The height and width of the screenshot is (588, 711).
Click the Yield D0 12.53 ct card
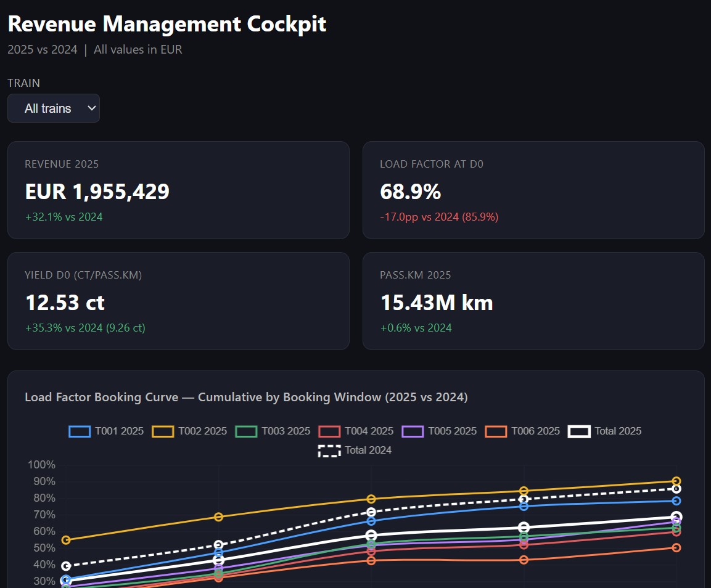click(x=178, y=301)
